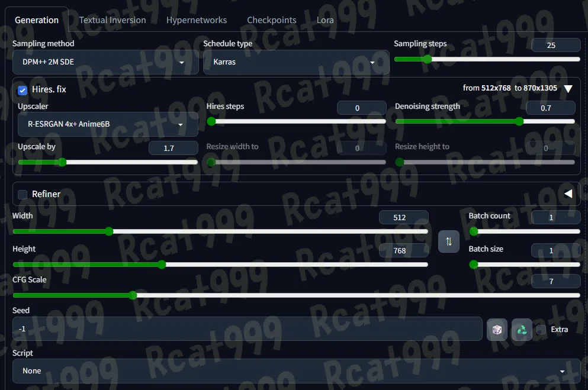
Task: Click the Resize width to slider
Action: [296, 162]
